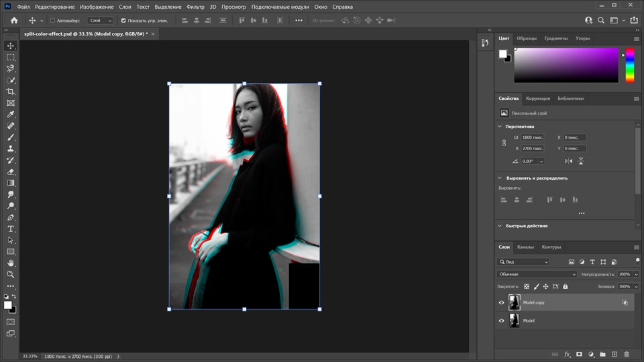644x362 pixels.
Task: Select the Type tool in toolbar
Action: (x=11, y=229)
